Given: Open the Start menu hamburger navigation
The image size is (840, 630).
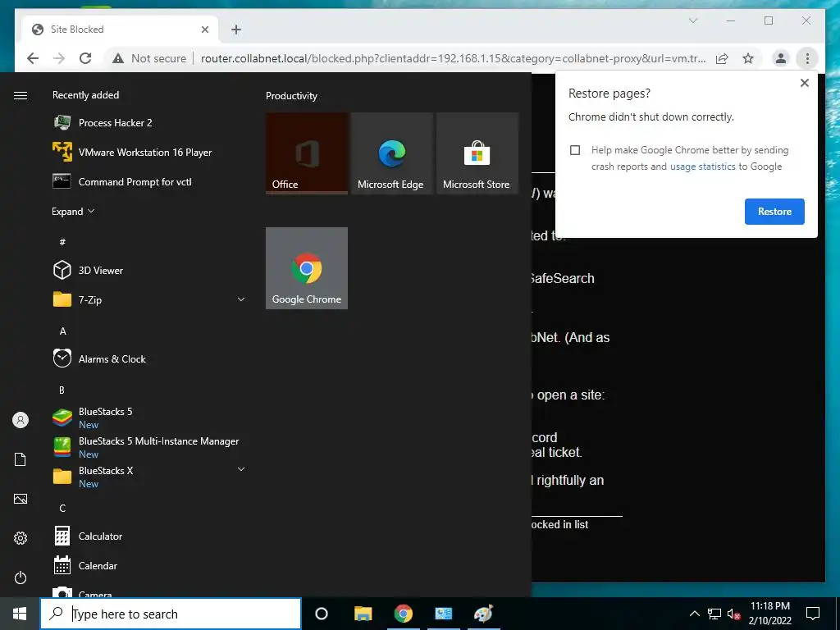Looking at the screenshot, I should (x=21, y=95).
